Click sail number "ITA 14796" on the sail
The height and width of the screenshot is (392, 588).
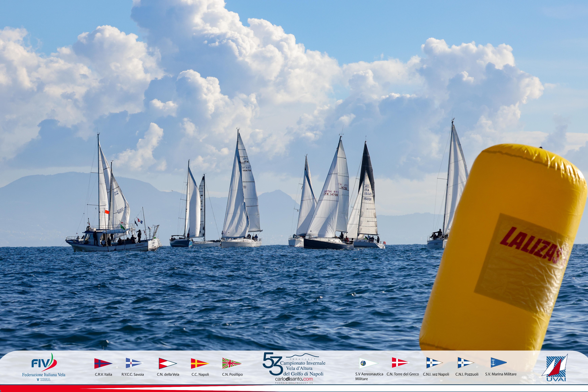[x=331, y=194]
